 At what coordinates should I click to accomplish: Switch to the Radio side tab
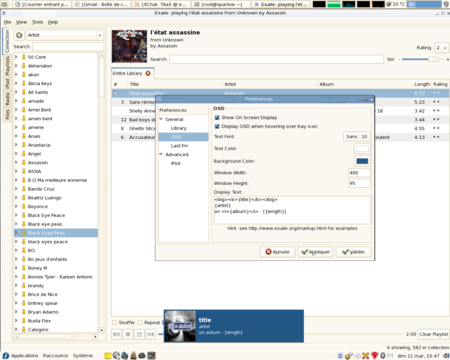[7, 99]
